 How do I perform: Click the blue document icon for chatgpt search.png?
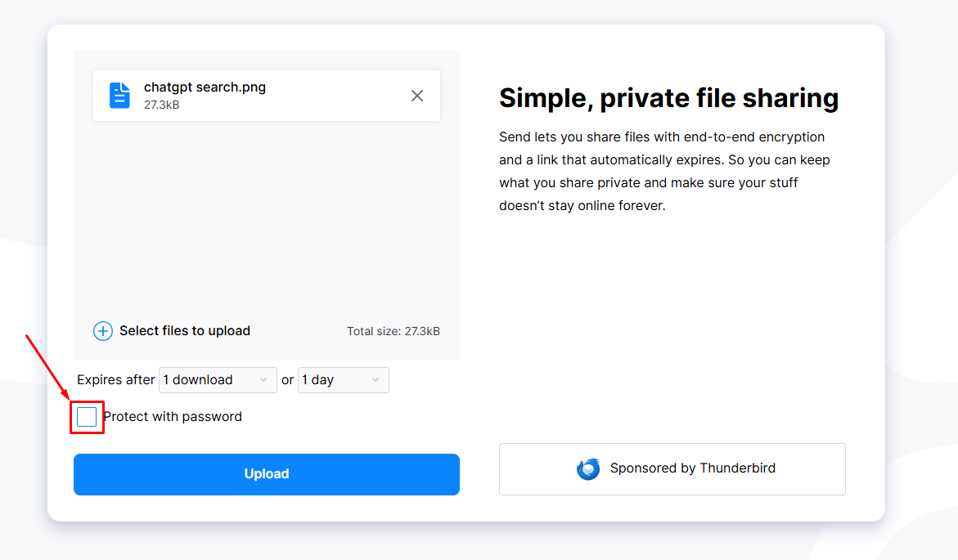click(119, 95)
